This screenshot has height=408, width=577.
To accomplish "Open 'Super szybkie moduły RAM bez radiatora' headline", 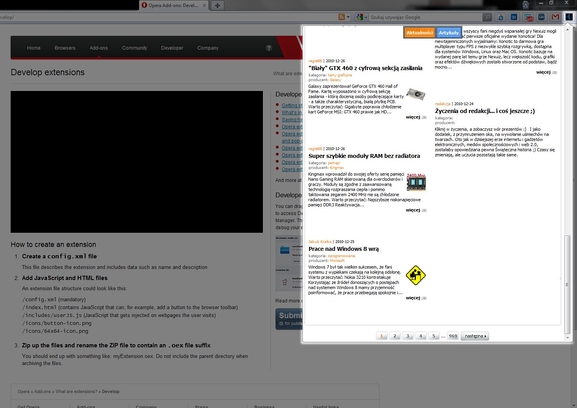I will coord(364,156).
